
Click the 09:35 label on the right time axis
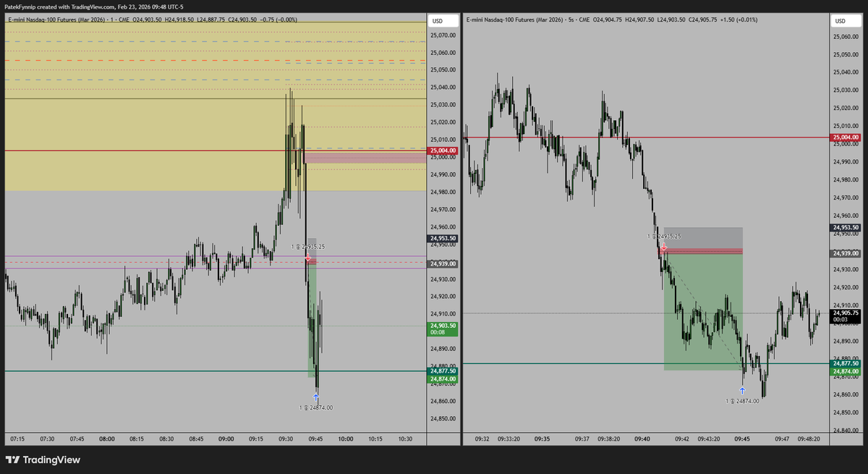click(542, 439)
